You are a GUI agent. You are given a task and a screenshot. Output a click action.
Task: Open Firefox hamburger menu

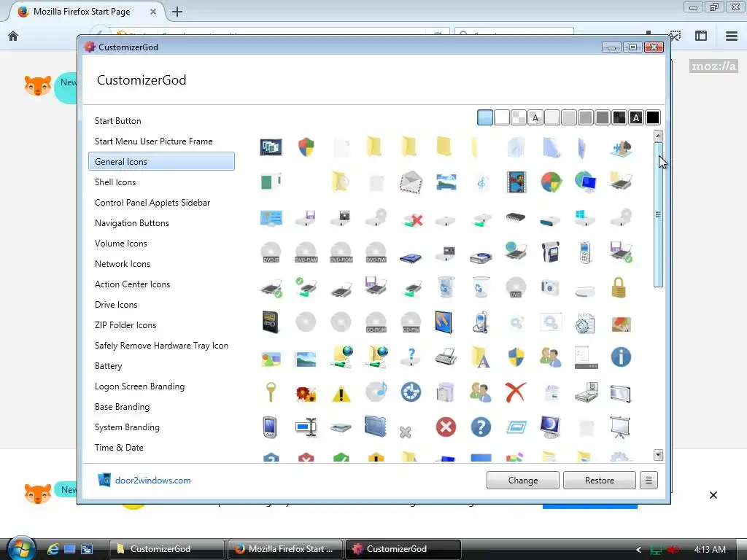pyautogui.click(x=732, y=36)
